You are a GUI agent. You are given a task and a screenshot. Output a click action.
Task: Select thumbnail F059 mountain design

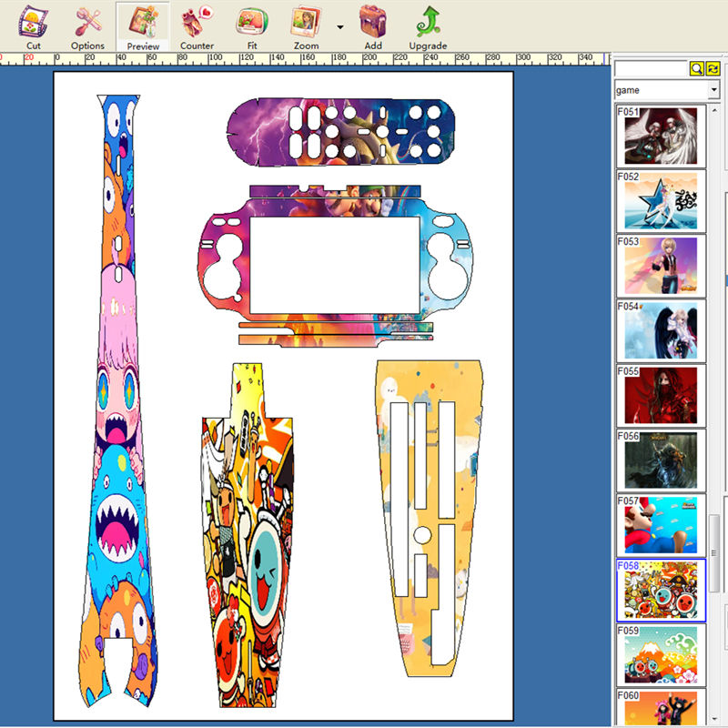pos(661,655)
